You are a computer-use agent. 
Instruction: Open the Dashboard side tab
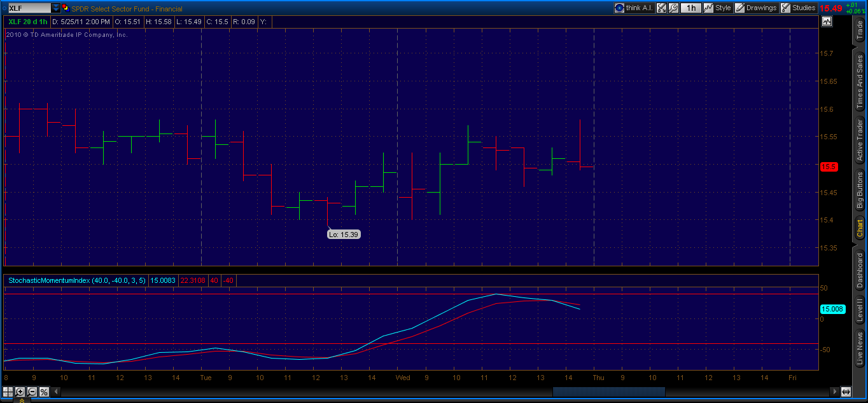(860, 270)
